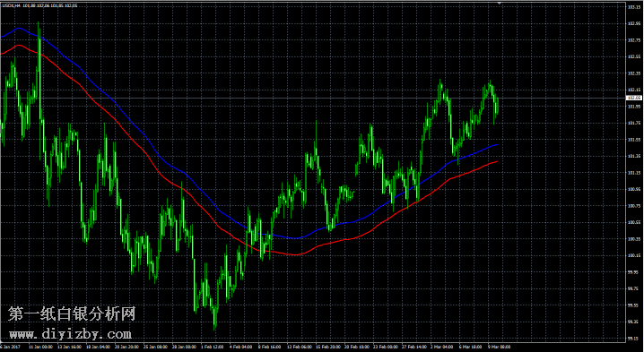Click the current price label 102.05
644x352 pixels.
[x=633, y=98]
